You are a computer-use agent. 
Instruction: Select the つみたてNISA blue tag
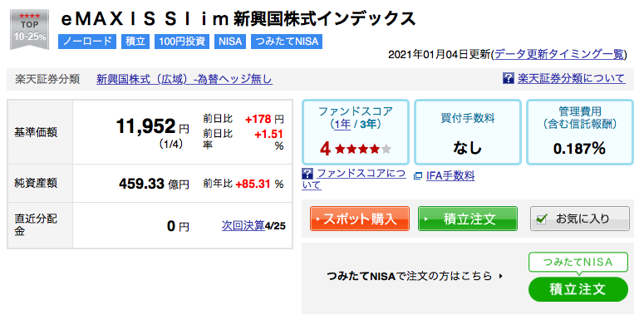click(287, 42)
